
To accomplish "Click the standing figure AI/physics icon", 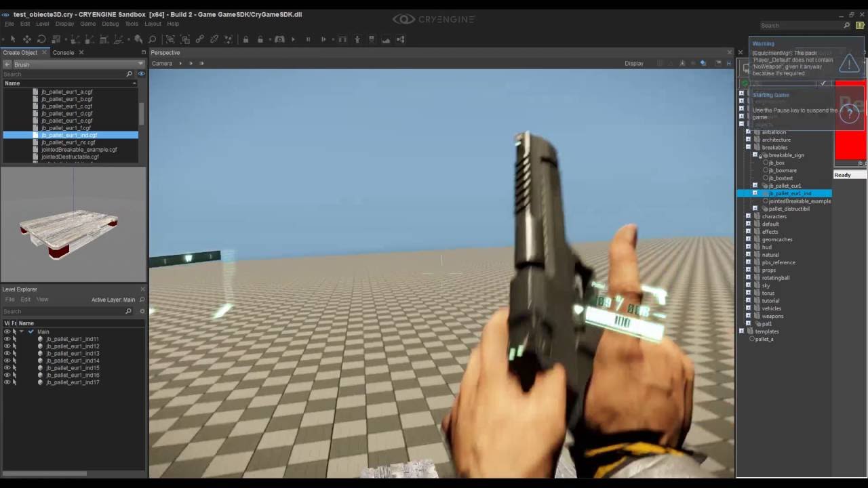I will tap(357, 39).
